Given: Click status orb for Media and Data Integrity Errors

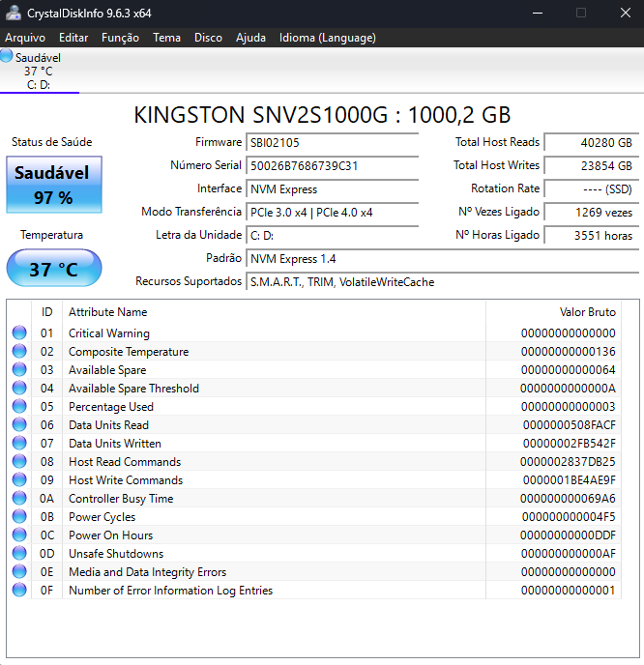Looking at the screenshot, I should coord(19,571).
